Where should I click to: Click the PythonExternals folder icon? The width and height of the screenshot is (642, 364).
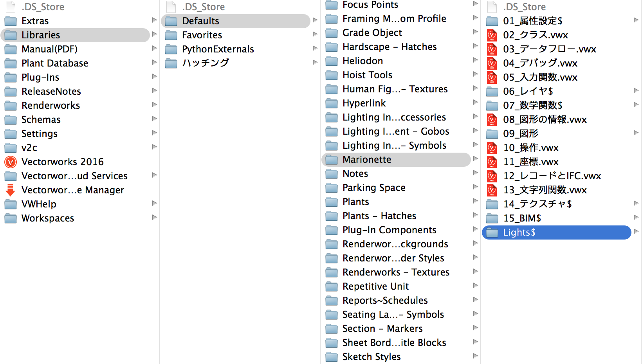[x=171, y=49]
